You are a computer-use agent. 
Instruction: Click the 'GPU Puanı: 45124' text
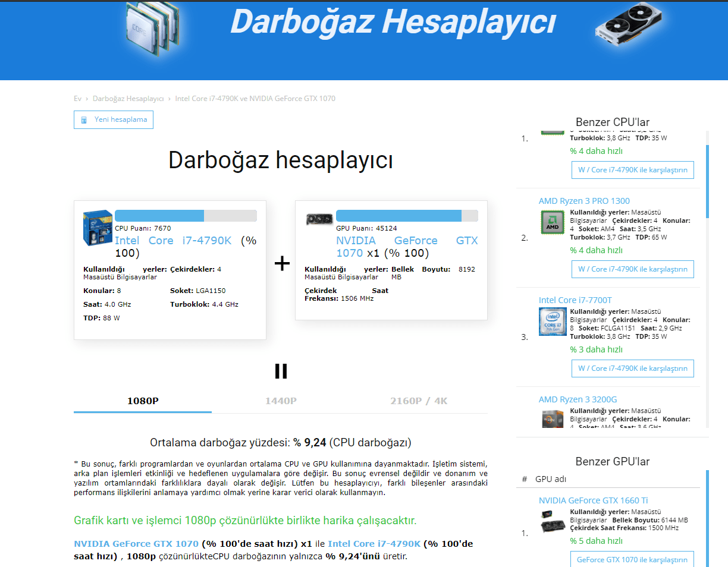(x=366, y=228)
